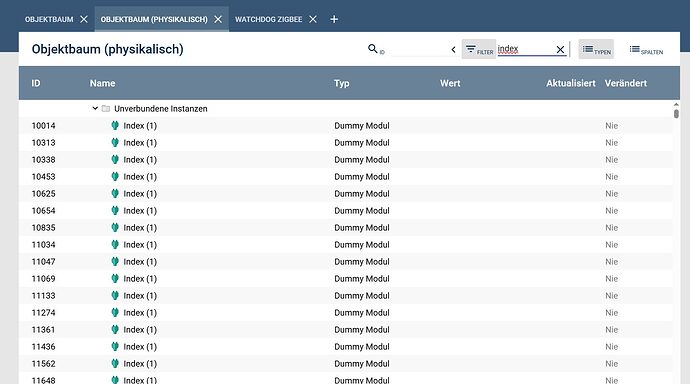Click Nie value in row 11436
This screenshot has width=690, height=384.
coord(611,347)
